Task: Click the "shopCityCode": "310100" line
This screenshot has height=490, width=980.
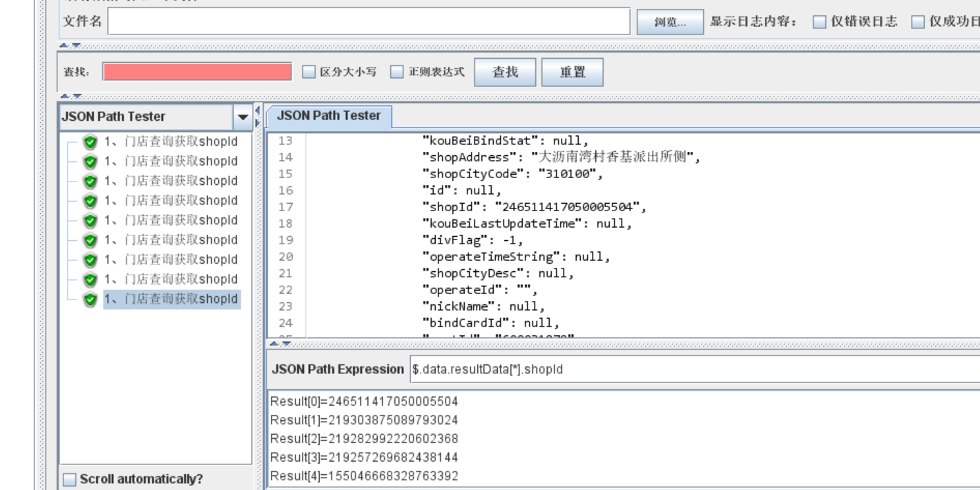Action: tap(512, 174)
